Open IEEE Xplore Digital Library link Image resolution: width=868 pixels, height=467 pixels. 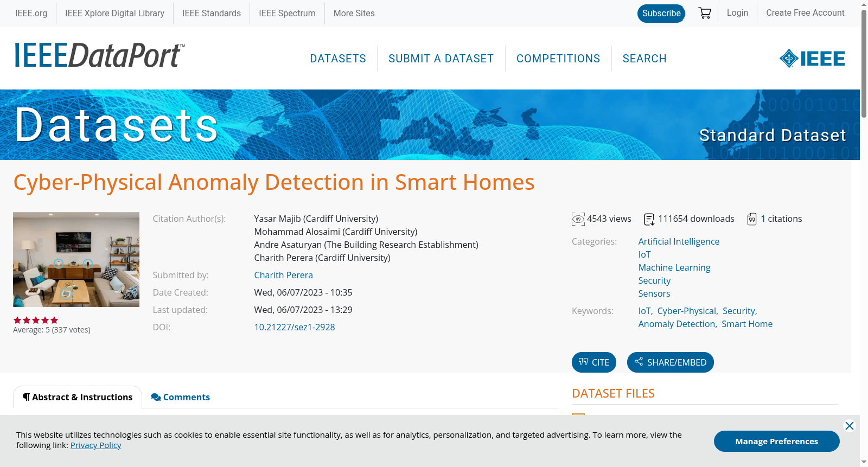coord(114,13)
